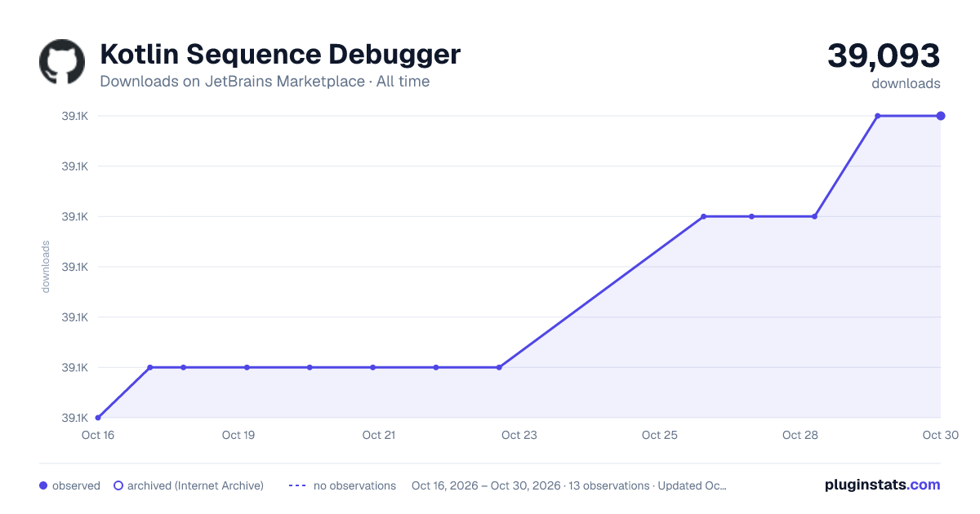Screen dimensions: 980x514
Task: Click the 'no observations' legend label
Action: [x=354, y=485]
